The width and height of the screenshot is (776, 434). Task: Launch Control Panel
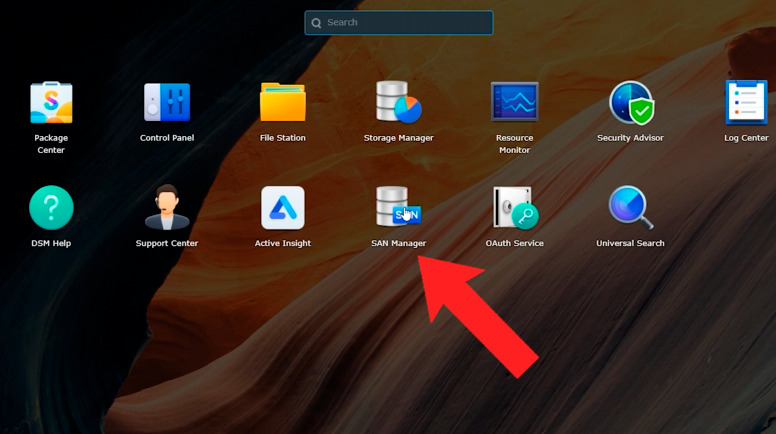167,102
